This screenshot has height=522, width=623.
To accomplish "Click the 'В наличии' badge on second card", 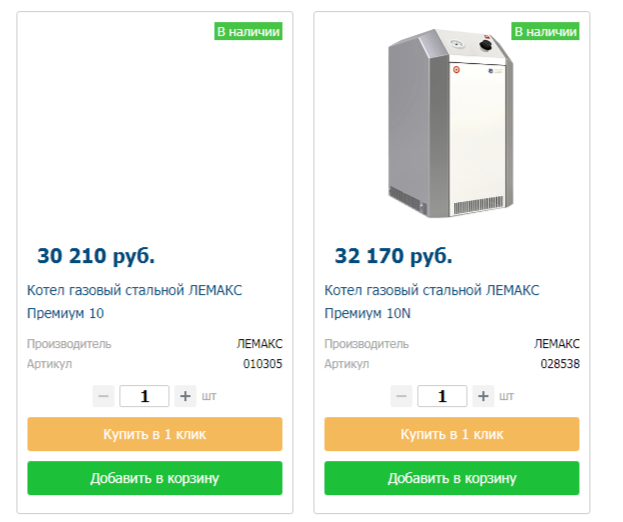I will tap(546, 31).
